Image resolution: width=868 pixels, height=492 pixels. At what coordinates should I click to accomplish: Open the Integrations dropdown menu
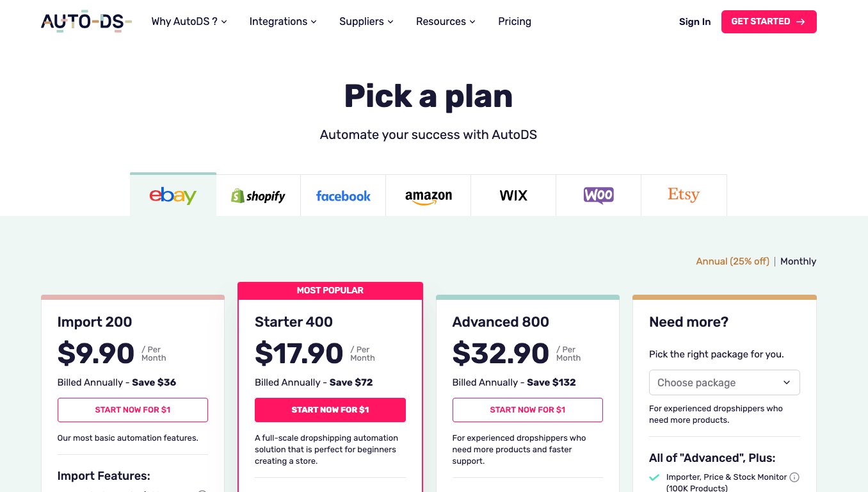(283, 22)
